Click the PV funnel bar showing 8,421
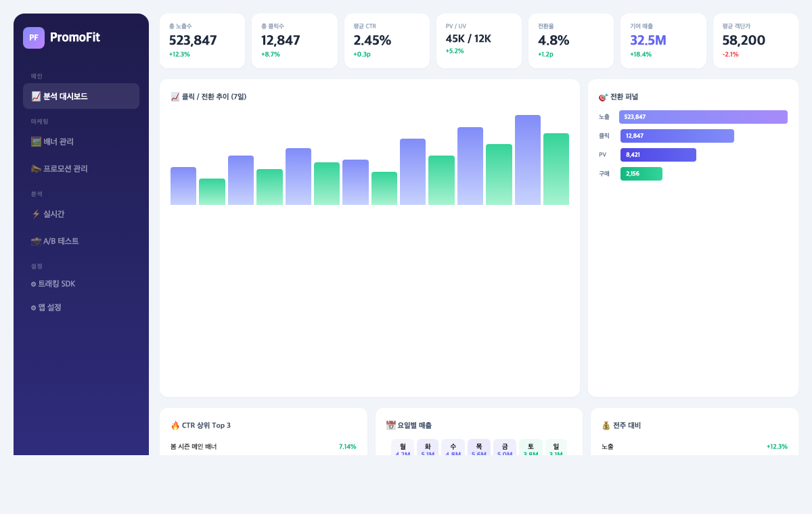 click(x=658, y=155)
